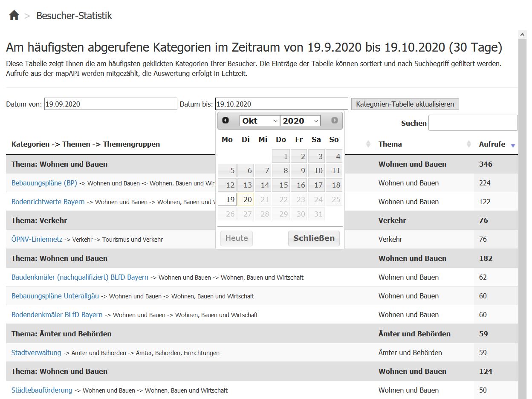Select day 8 in the calendar
The image size is (532, 399).
tap(281, 171)
